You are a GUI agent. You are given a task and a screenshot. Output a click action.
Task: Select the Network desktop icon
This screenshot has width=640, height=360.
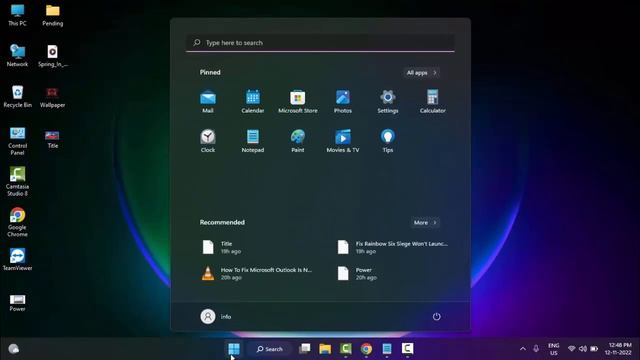(x=17, y=56)
